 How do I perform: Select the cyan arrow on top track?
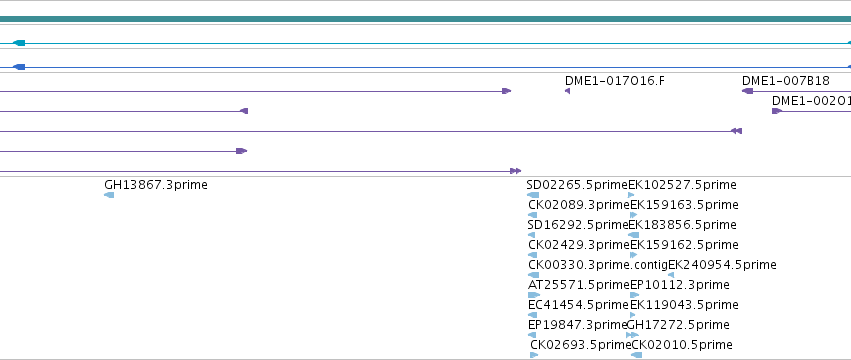[19, 43]
